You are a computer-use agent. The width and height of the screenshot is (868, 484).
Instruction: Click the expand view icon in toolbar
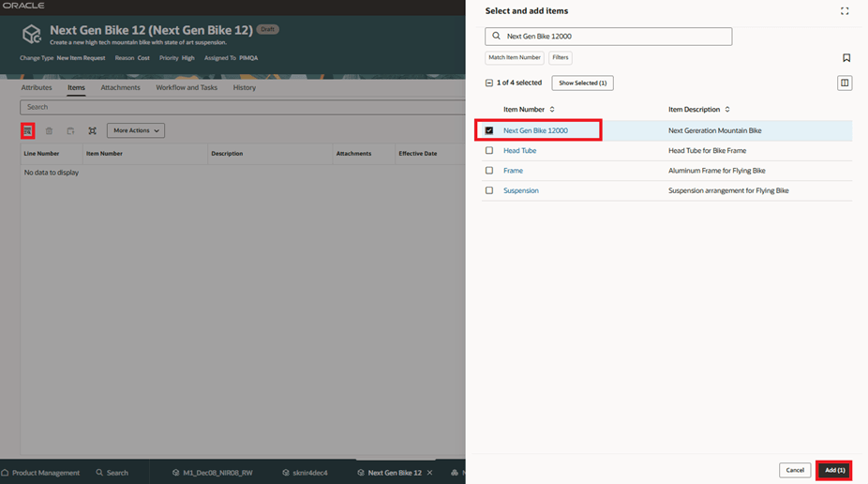tap(93, 130)
